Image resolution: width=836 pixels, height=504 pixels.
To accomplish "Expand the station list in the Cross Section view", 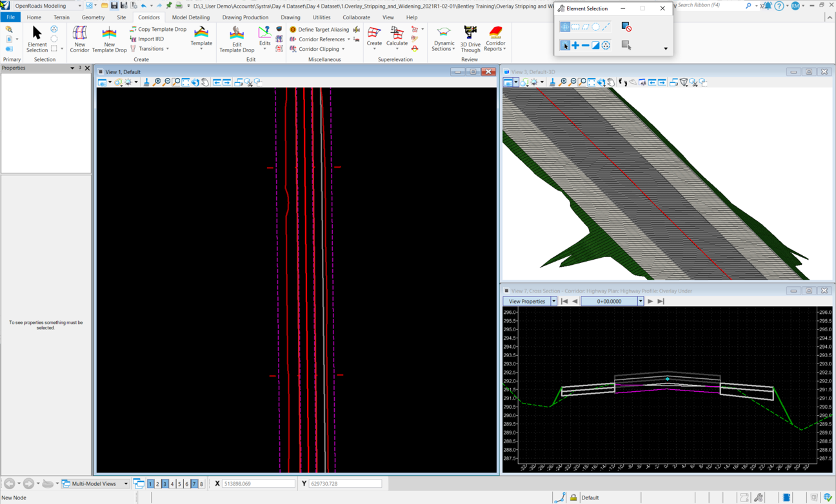I will coord(641,300).
